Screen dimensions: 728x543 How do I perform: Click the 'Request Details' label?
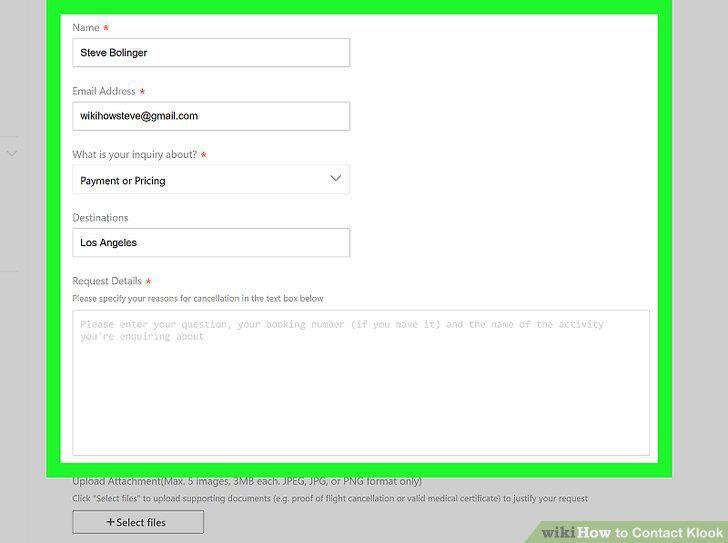[107, 281]
